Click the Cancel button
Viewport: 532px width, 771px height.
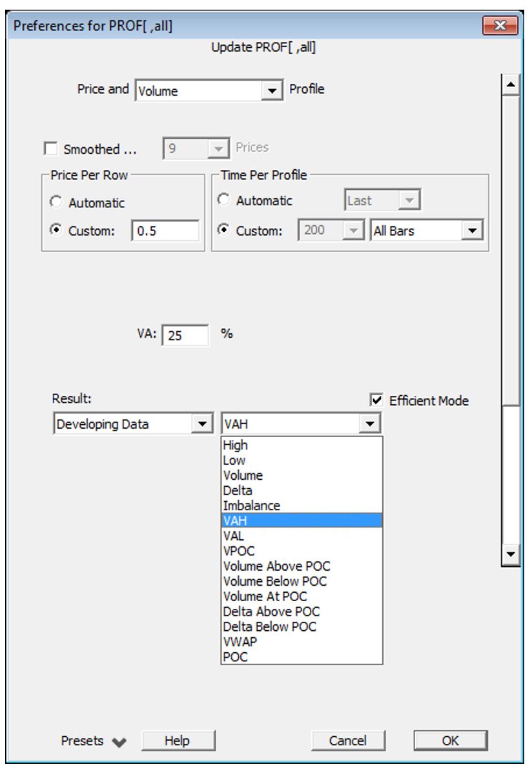[x=347, y=741]
